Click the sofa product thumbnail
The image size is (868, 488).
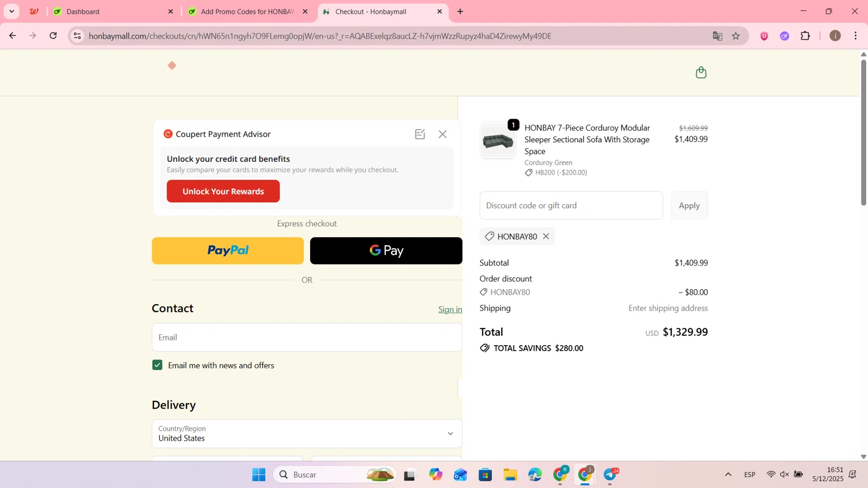click(498, 141)
